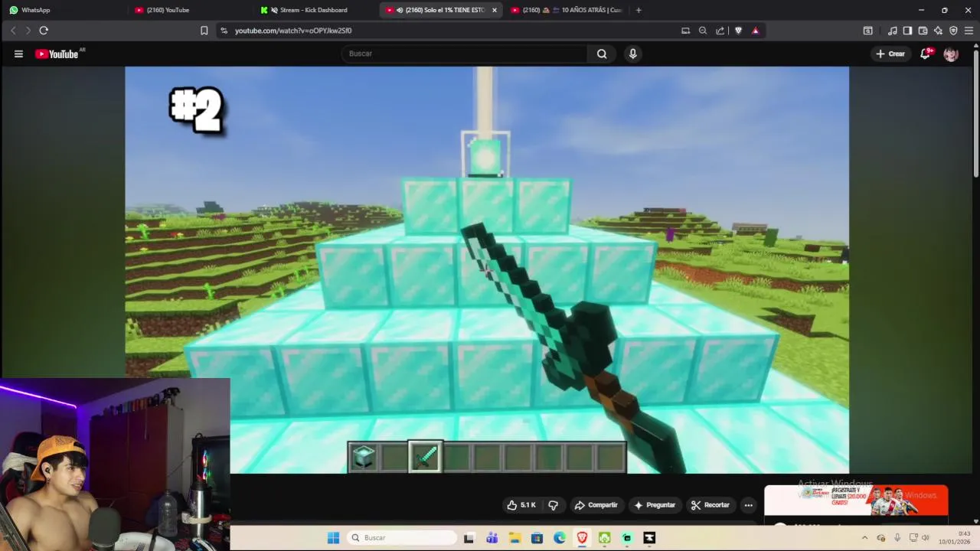Screen dimensions: 980x551
Task: Open the Brave VPN shield icon
Action: pyautogui.click(x=953, y=31)
